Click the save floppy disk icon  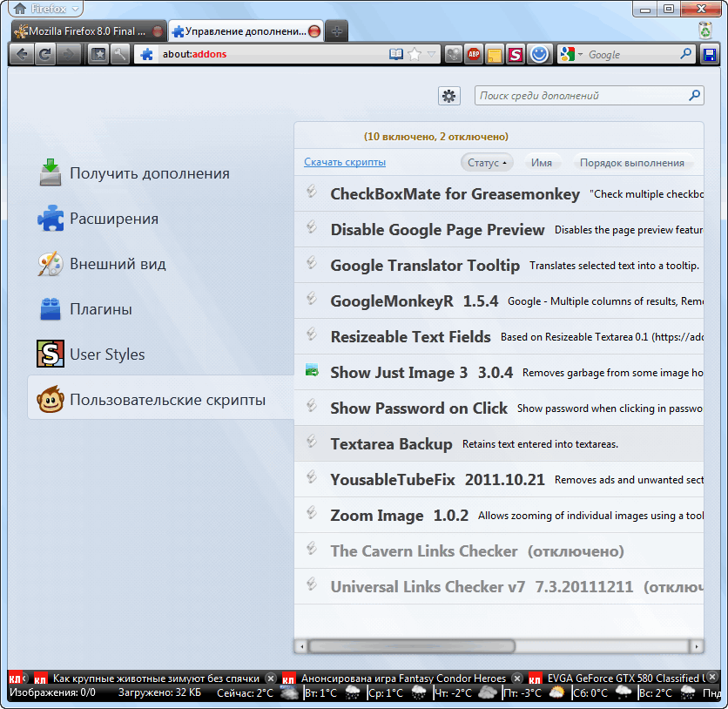(710, 55)
